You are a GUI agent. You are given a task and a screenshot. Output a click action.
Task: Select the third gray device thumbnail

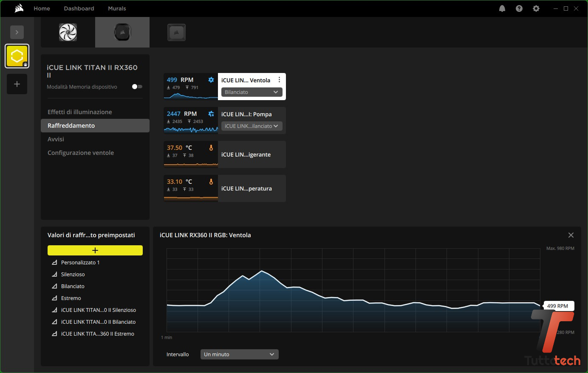pos(177,32)
